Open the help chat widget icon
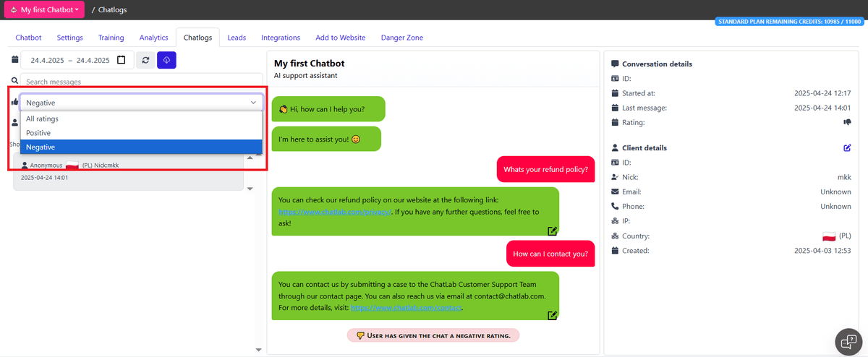This screenshot has height=357, width=868. coord(846,340)
